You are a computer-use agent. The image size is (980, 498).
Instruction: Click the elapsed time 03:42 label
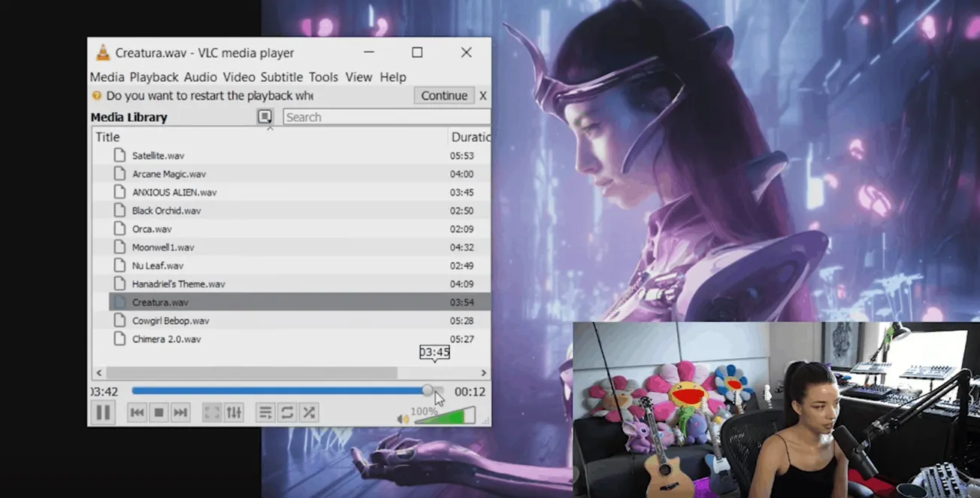tap(104, 391)
